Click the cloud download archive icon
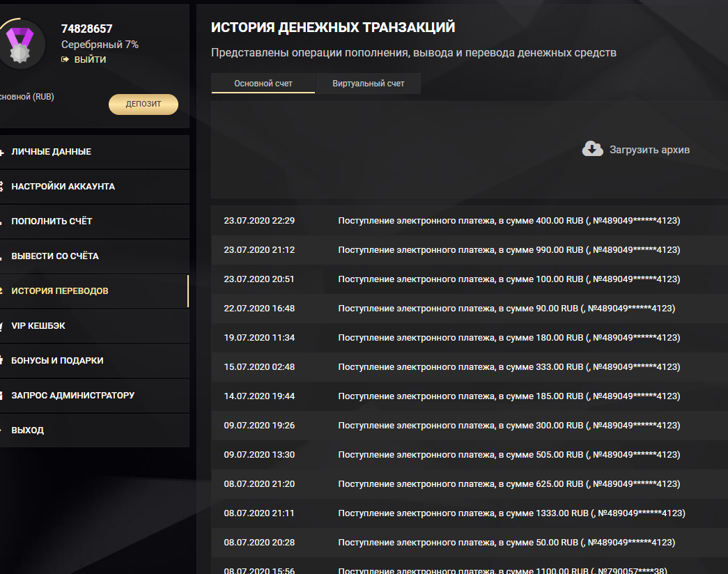The width and height of the screenshot is (728, 574). pos(592,149)
